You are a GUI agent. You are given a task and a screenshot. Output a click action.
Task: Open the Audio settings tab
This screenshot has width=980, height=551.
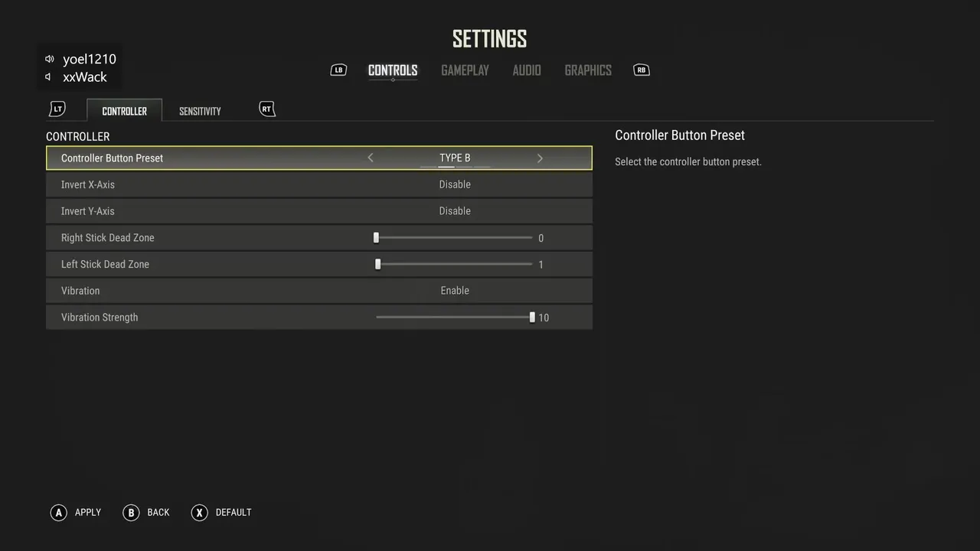coord(527,70)
